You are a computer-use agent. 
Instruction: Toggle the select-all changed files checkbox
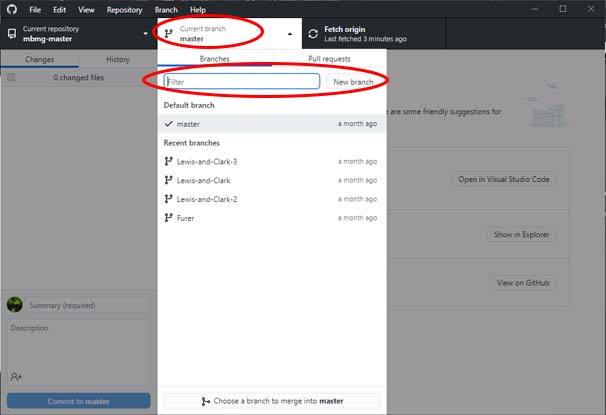[11, 77]
